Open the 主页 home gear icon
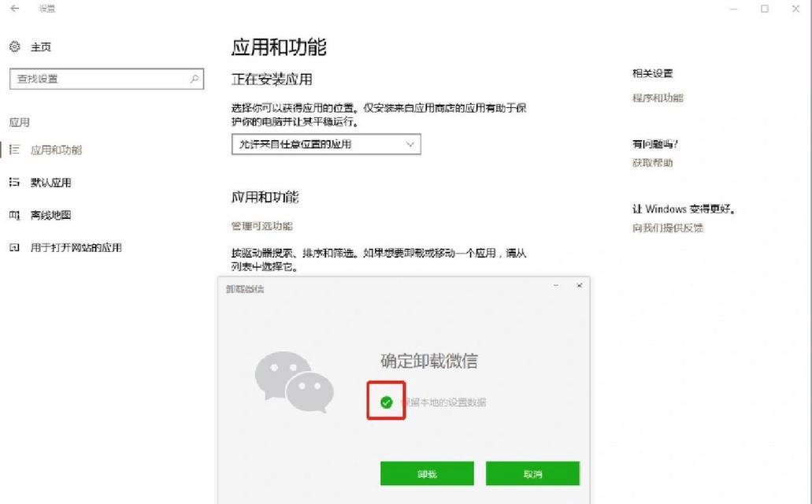The height and width of the screenshot is (504, 812). [14, 46]
